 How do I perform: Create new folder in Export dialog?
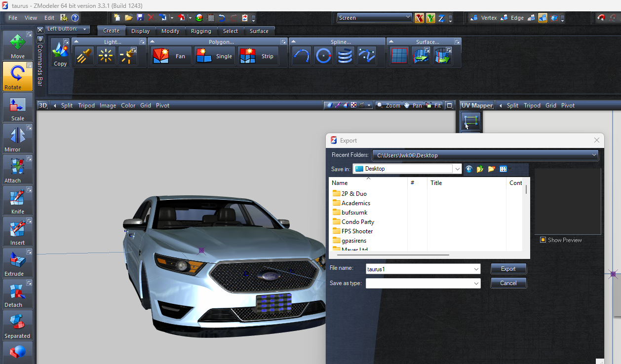click(491, 169)
